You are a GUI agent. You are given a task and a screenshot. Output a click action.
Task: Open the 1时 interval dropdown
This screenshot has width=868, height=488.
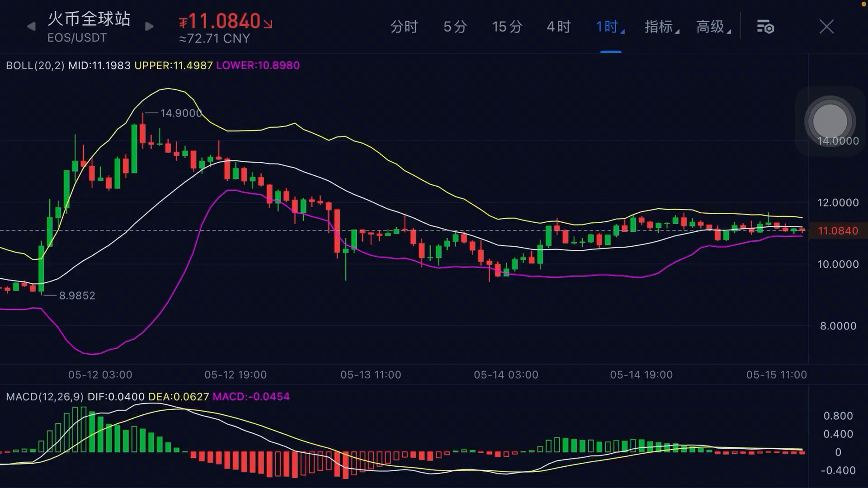pyautogui.click(x=610, y=27)
